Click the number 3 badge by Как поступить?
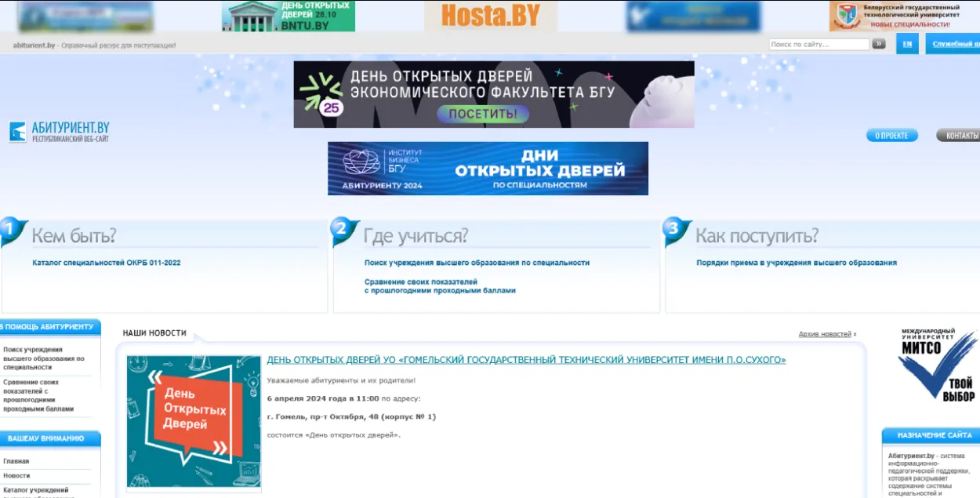The image size is (980, 498). [677, 231]
